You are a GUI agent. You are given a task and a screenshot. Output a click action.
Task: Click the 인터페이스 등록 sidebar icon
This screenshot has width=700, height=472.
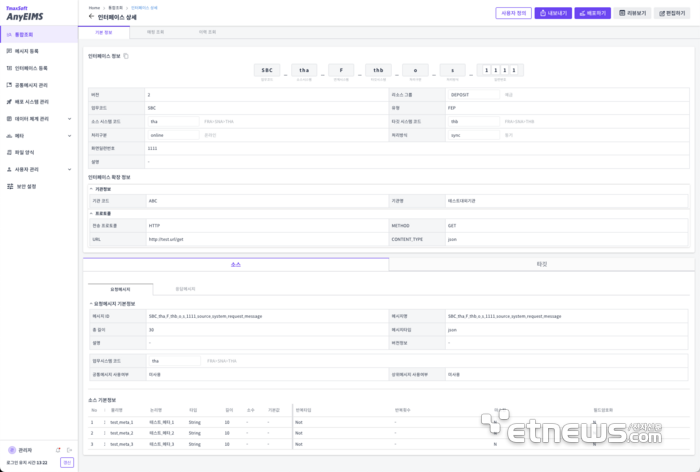point(9,68)
